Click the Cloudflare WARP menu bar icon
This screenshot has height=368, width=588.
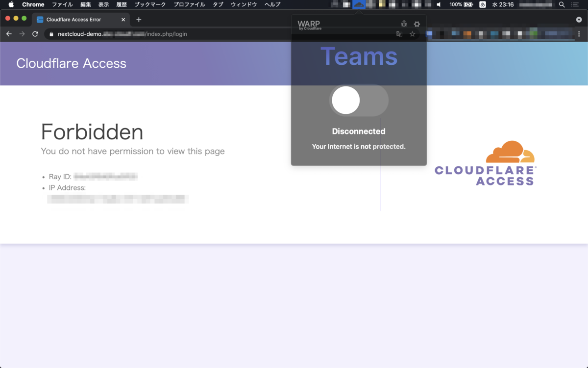coord(359,4)
